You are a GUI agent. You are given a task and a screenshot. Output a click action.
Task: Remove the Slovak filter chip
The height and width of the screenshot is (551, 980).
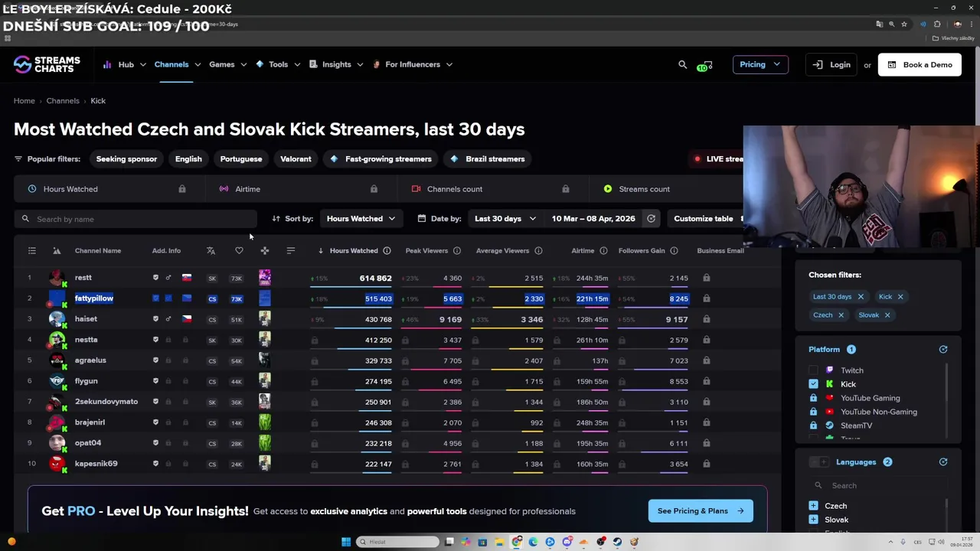click(887, 315)
